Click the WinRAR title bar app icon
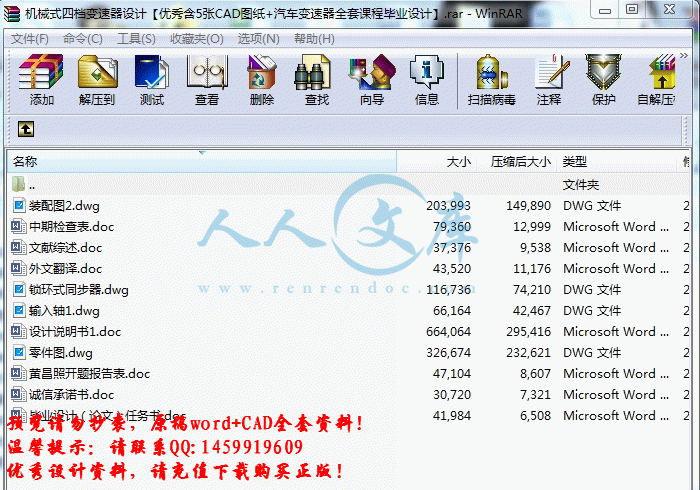 [12, 14]
